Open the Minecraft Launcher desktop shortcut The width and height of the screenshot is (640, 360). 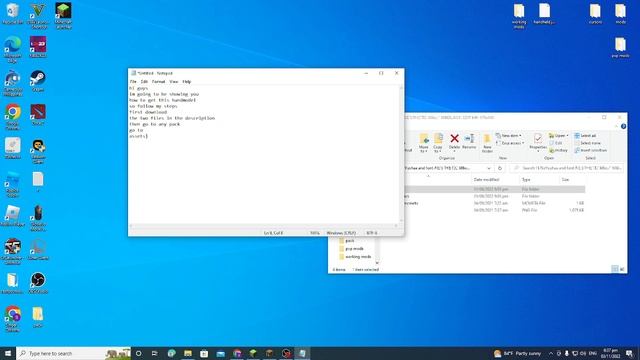(x=63, y=16)
